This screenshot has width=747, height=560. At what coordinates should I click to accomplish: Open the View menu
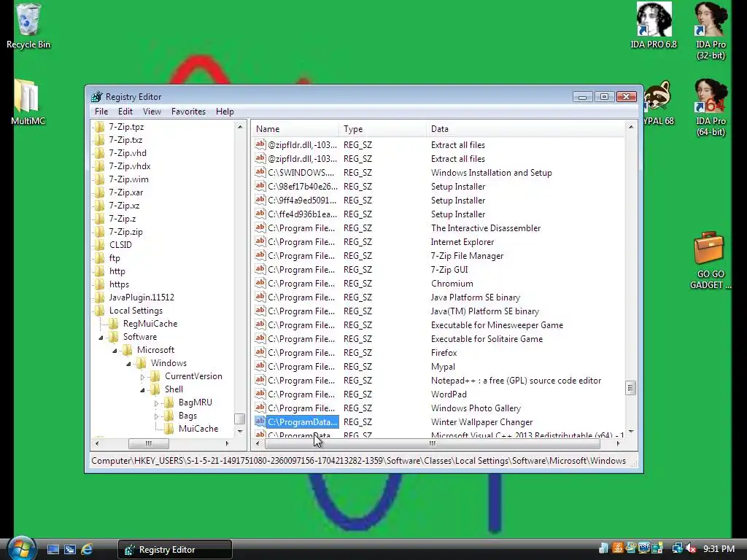click(x=152, y=112)
